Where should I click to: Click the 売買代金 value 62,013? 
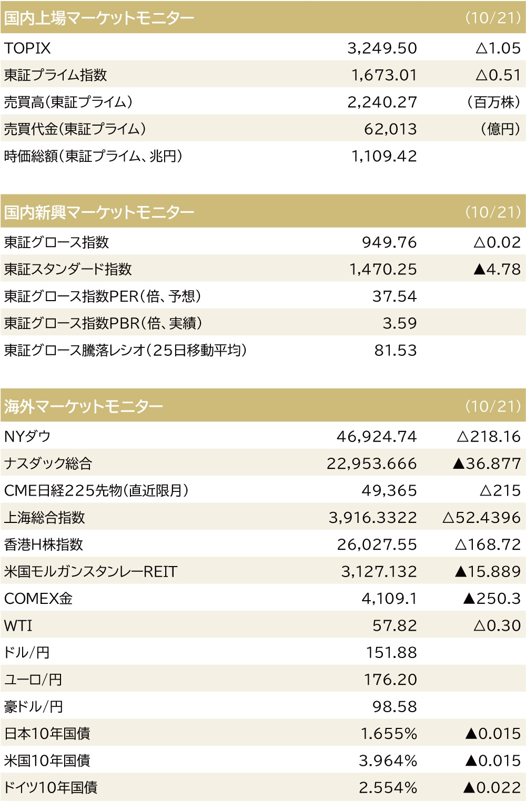[390, 129]
